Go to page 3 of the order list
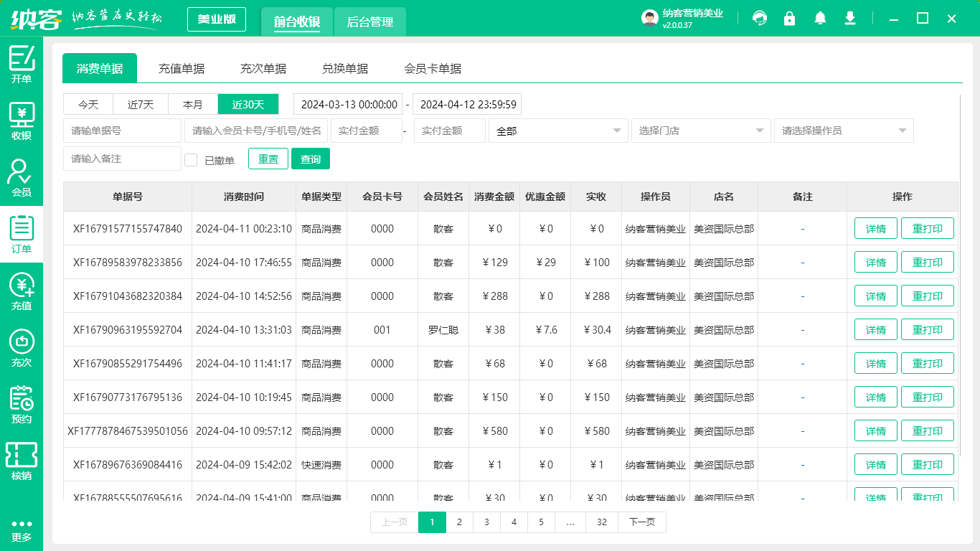Image resolution: width=980 pixels, height=551 pixels. pos(486,522)
